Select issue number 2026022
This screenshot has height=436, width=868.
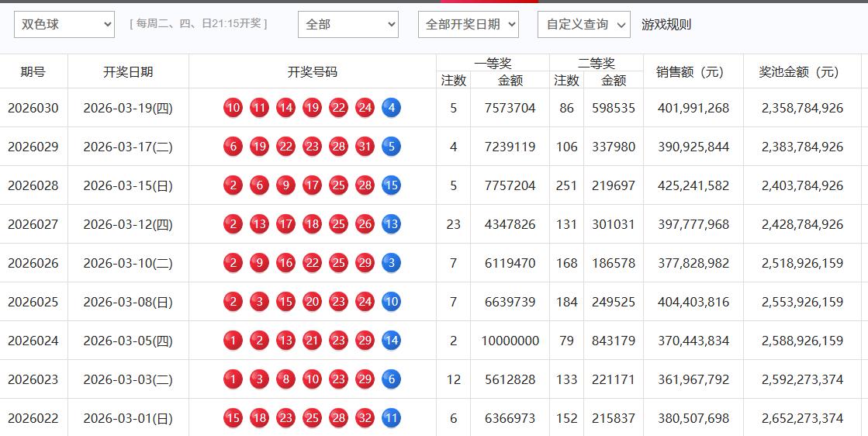coord(33,418)
